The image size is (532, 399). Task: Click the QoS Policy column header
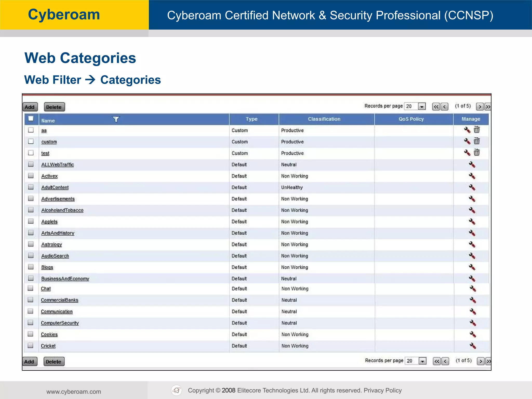[411, 119]
